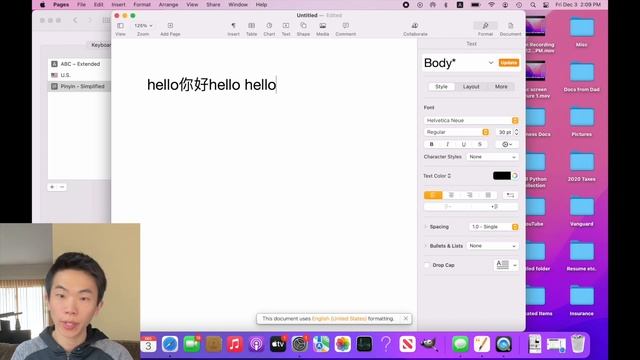Viewport: 640px width, 360px height.
Task: Open the Shape picker in the toolbar
Action: pyautogui.click(x=303, y=26)
